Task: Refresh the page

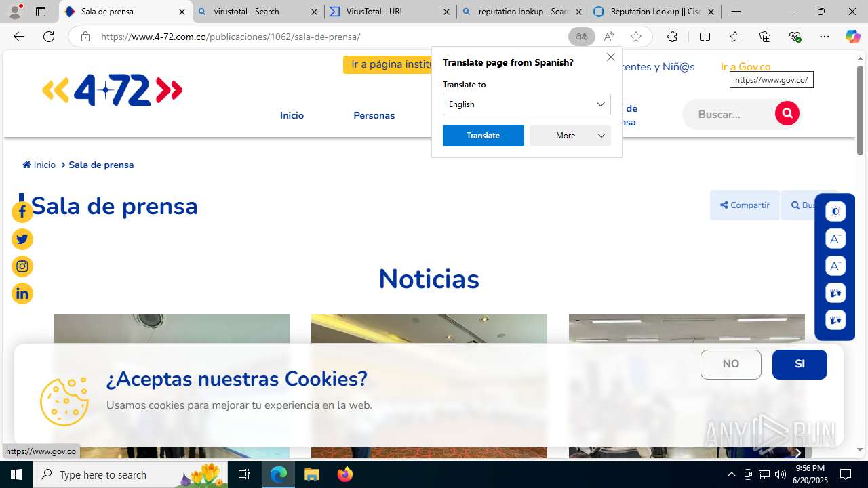Action: click(49, 37)
